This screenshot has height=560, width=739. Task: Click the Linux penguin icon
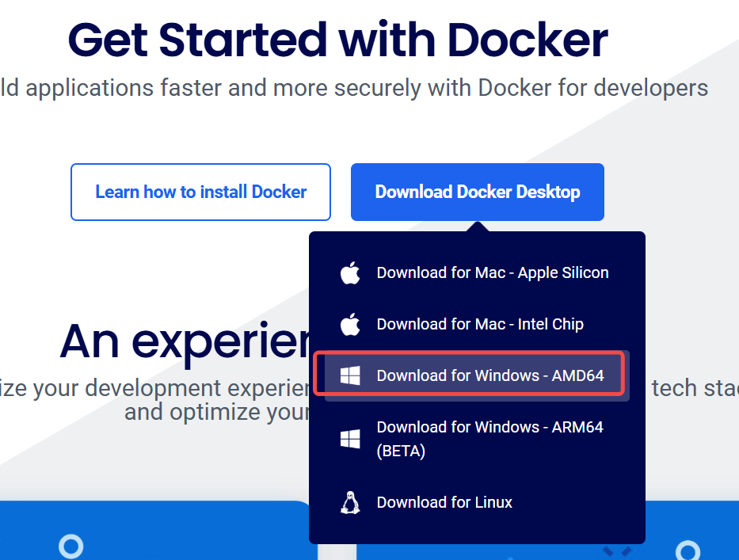pyautogui.click(x=350, y=502)
